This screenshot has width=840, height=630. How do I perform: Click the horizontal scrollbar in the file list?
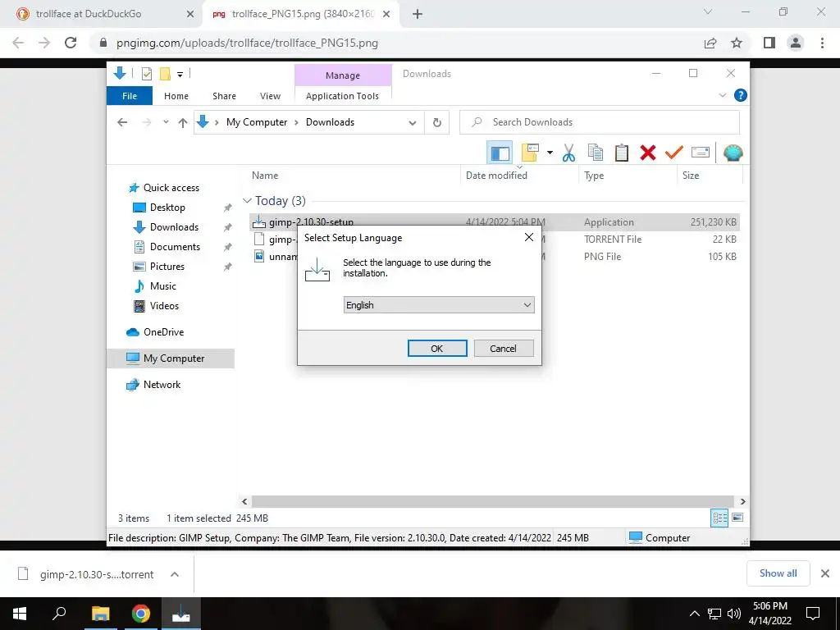(493, 501)
